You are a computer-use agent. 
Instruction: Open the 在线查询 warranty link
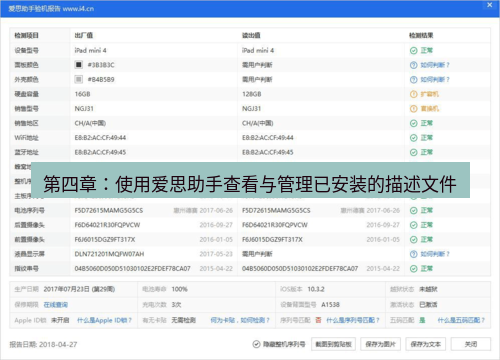point(56,305)
